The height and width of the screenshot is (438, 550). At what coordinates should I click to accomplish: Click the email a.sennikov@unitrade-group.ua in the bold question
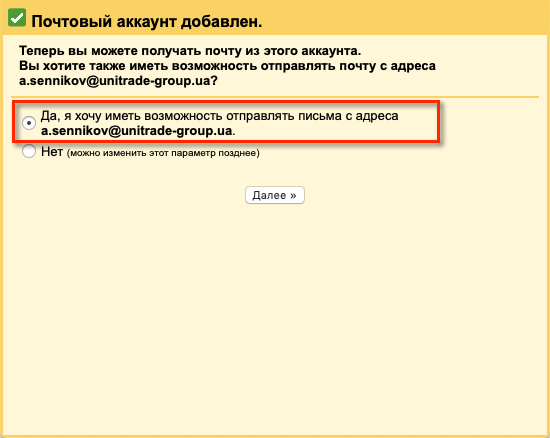point(115,81)
